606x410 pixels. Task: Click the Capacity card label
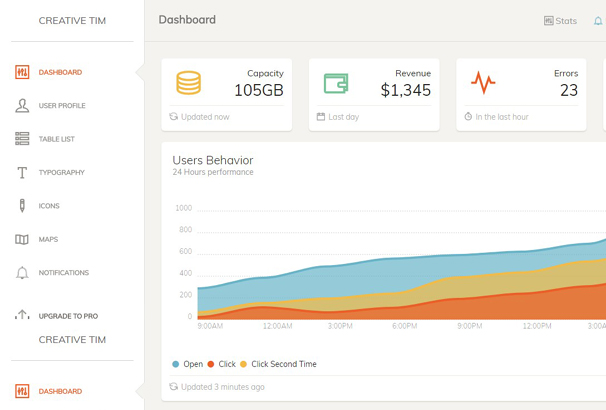(266, 73)
